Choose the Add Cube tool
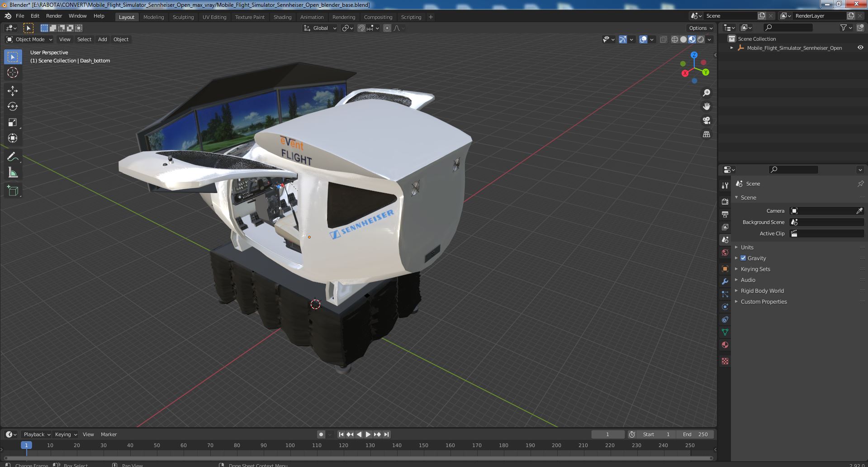The image size is (868, 467). pos(13,191)
